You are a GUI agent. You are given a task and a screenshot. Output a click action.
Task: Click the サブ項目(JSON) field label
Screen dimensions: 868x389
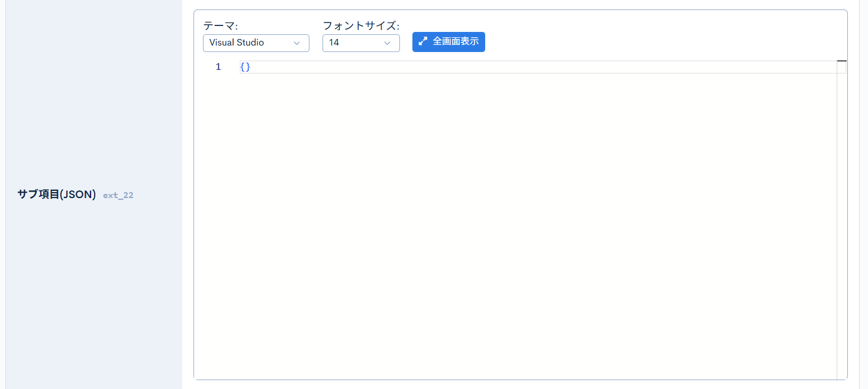pyautogui.click(x=56, y=194)
